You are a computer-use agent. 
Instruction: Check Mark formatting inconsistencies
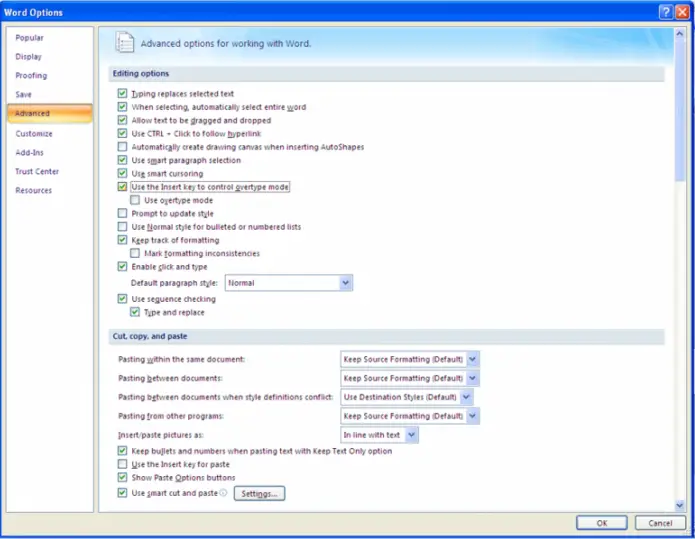pos(135,253)
